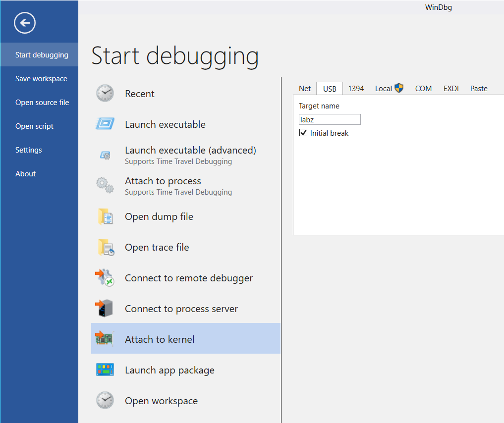Click the Launch executable window icon
504x423 pixels.
105,124
